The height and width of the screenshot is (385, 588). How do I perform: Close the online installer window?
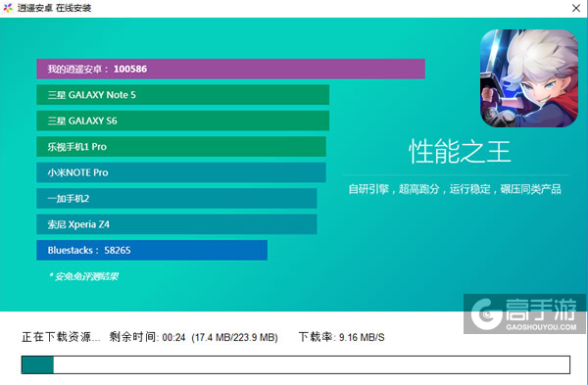point(576,8)
